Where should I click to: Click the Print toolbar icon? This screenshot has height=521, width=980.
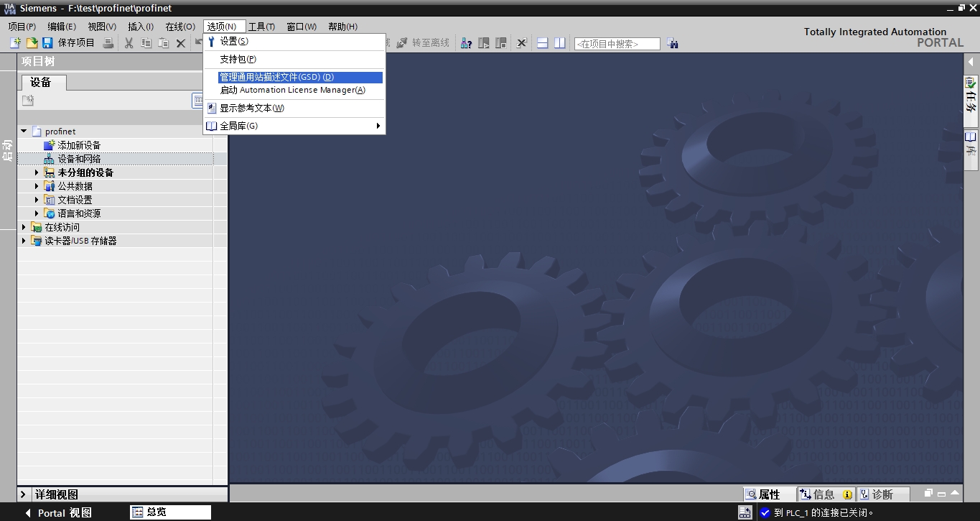(x=108, y=43)
